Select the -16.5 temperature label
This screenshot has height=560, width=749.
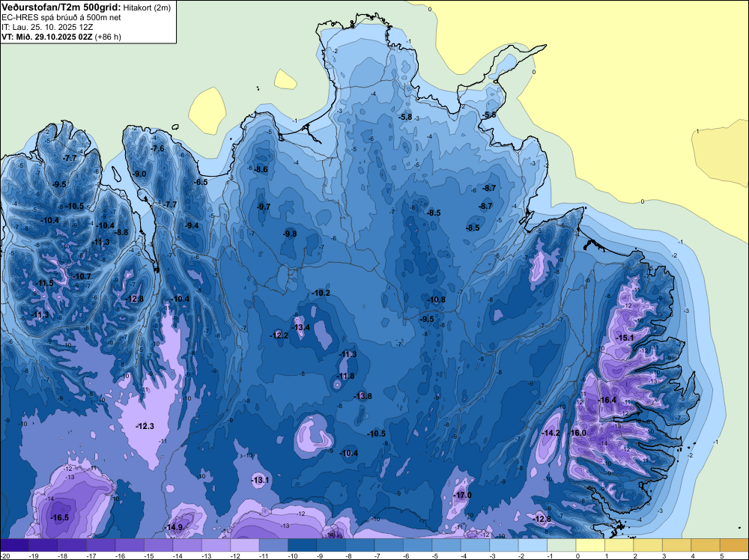coord(60,517)
